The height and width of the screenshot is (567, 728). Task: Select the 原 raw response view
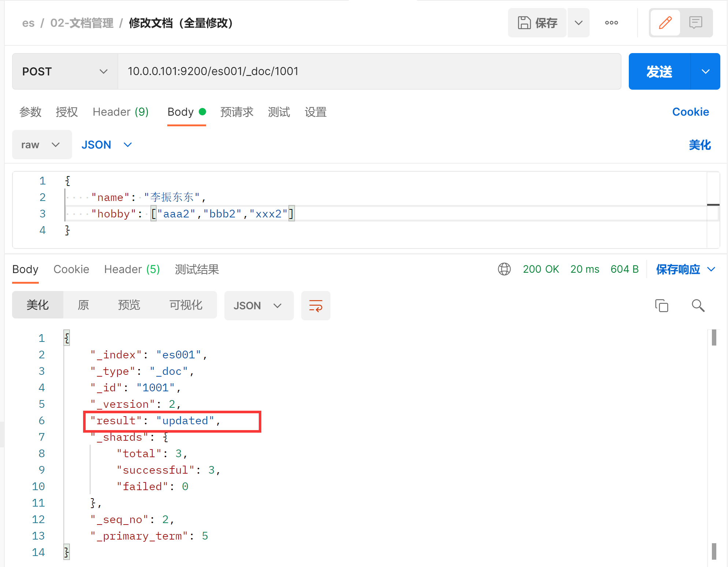(x=83, y=305)
